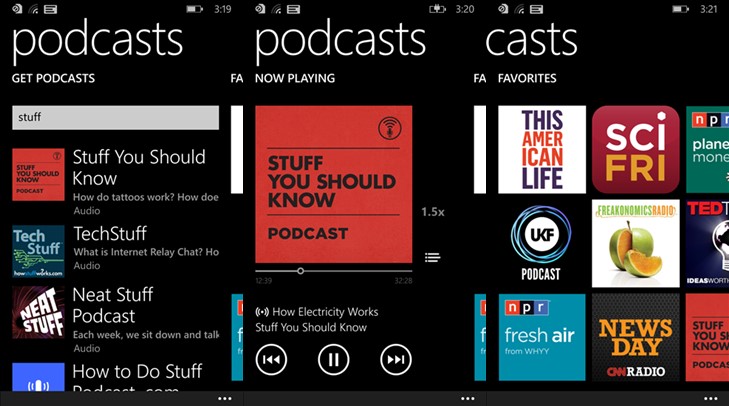
Task: Open the NPR Planet Money tile
Action: click(x=708, y=149)
